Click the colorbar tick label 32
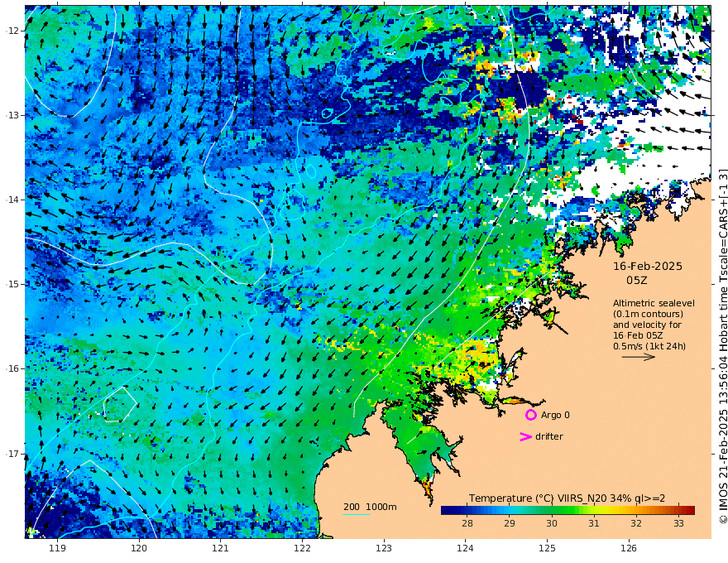 point(636,523)
